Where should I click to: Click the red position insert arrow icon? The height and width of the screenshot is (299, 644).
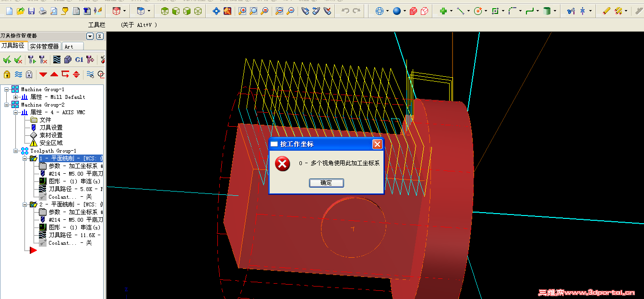tap(65, 74)
